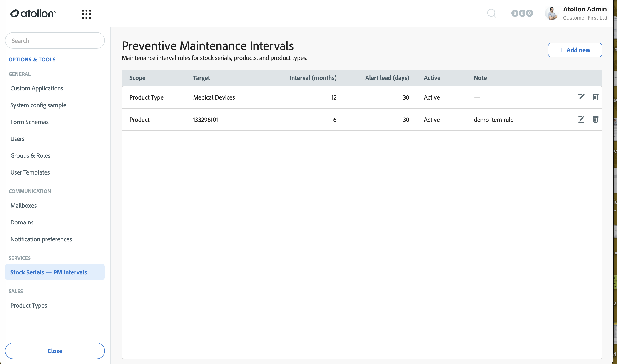Click the Target column header
Image resolution: width=617 pixels, height=364 pixels.
(201, 78)
